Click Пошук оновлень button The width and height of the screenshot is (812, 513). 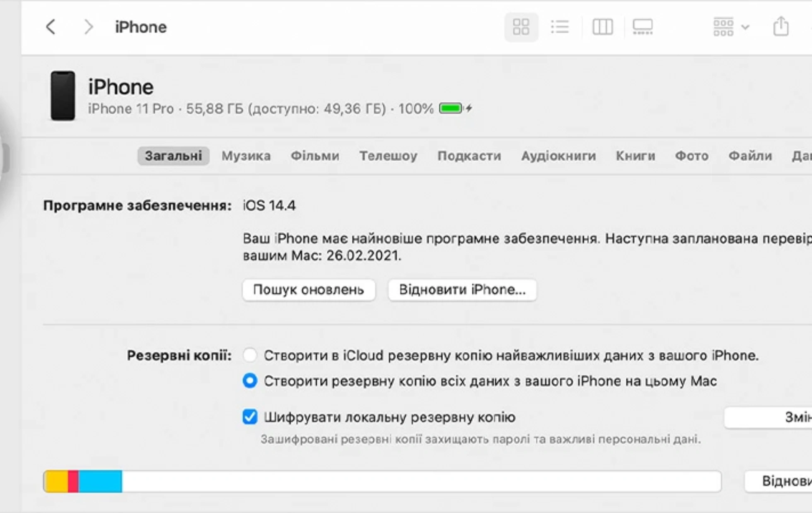tap(308, 289)
